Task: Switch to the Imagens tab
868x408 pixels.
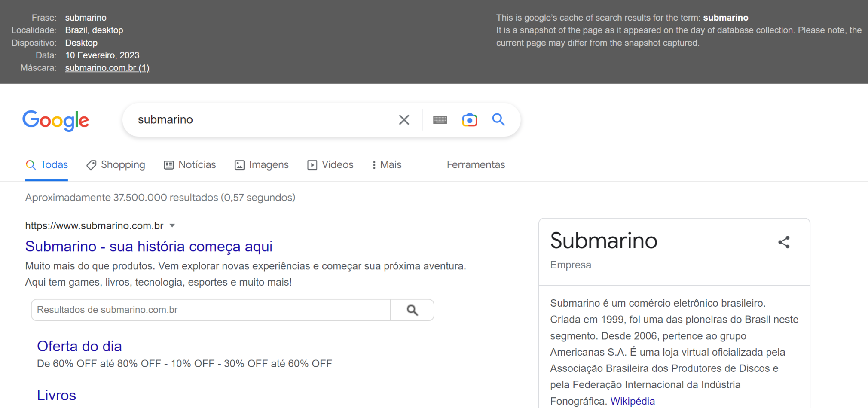Action: point(262,165)
